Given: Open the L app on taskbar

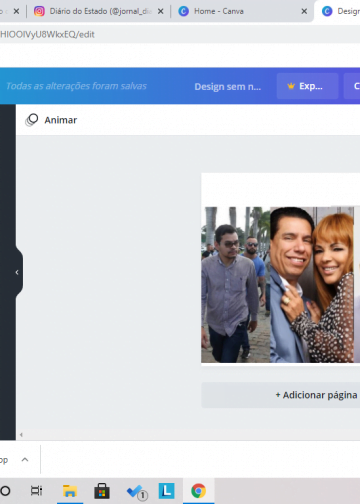Looking at the screenshot, I should point(166,491).
